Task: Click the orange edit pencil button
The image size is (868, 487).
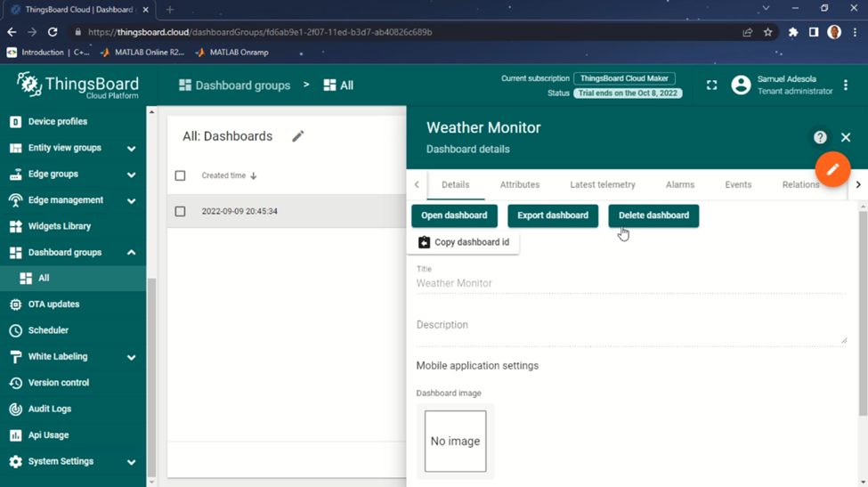Action: pyautogui.click(x=832, y=169)
